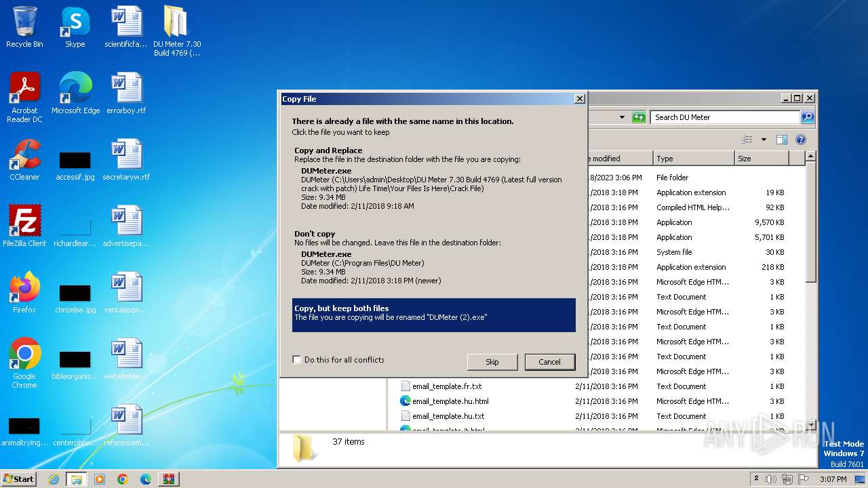Click the volume speaker tray icon
The image size is (868, 488).
click(771, 479)
